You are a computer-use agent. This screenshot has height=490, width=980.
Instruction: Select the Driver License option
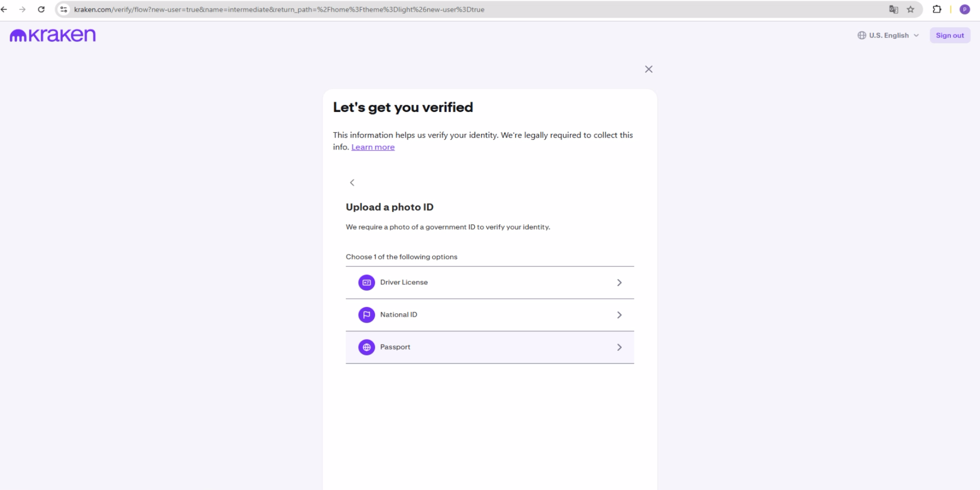tap(404, 282)
